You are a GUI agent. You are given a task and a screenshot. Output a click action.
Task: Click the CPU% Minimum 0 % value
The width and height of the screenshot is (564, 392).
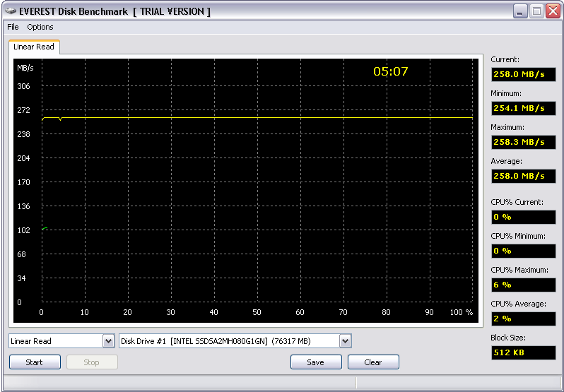coord(523,251)
